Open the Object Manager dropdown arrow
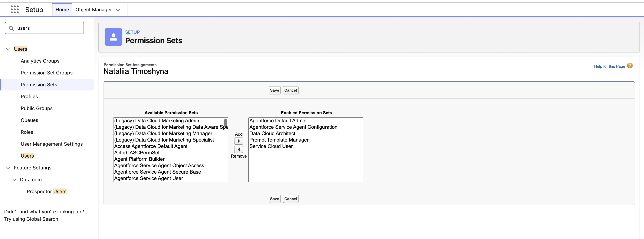This screenshot has width=644, height=239. 118,10
